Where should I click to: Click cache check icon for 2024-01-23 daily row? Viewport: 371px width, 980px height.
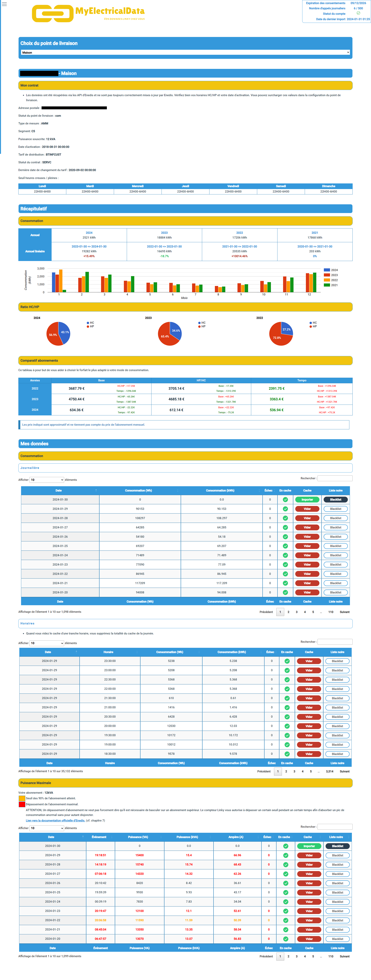(x=285, y=565)
